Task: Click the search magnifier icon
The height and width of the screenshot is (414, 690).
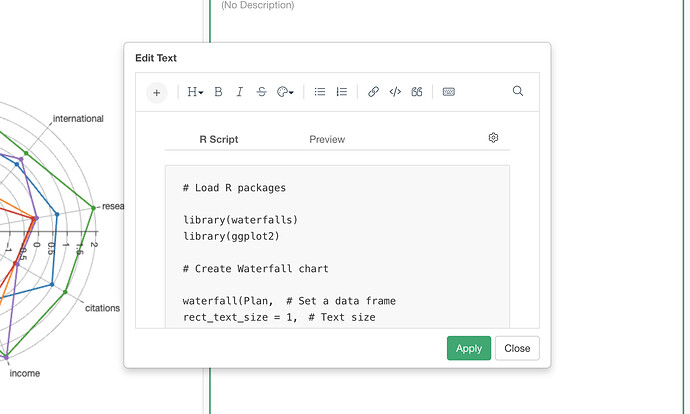Action: pyautogui.click(x=518, y=91)
